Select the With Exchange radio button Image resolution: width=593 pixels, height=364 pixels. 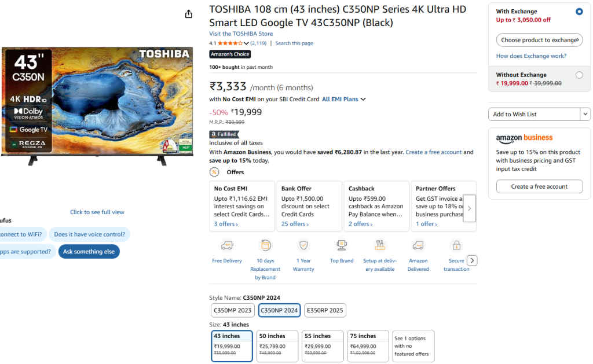click(579, 11)
